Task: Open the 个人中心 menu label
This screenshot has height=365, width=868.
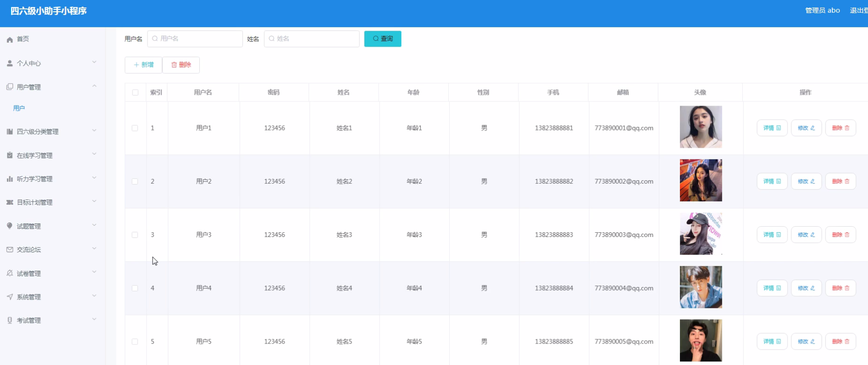Action: (29, 64)
